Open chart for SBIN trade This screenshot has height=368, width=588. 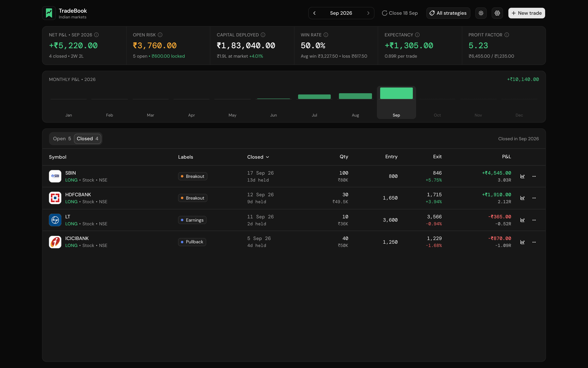tap(522, 176)
